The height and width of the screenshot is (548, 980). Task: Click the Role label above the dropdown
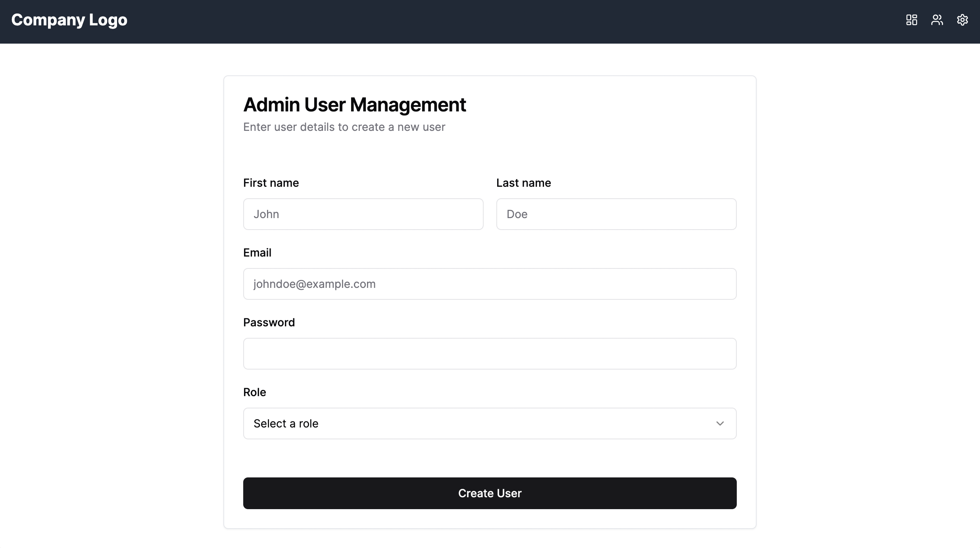[254, 392]
